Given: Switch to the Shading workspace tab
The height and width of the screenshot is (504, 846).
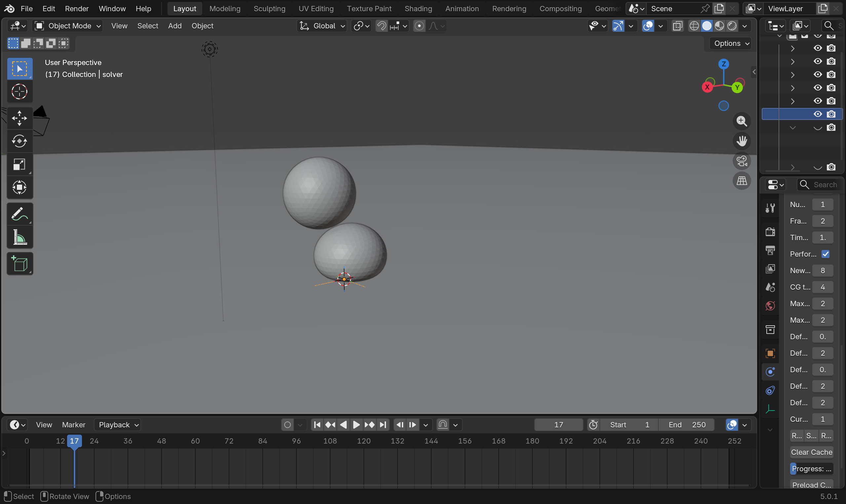Looking at the screenshot, I should (418, 9).
